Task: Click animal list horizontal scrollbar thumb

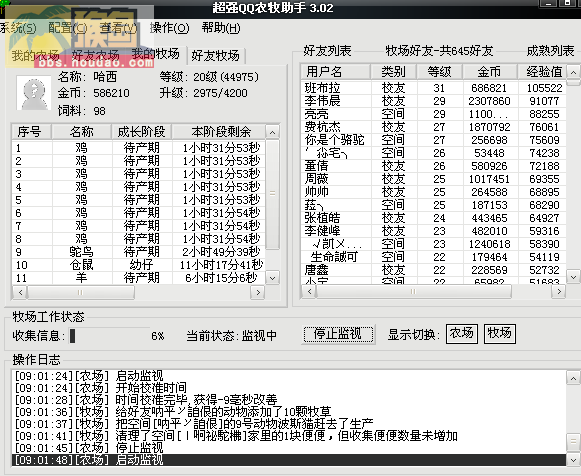Action: [x=81, y=292]
